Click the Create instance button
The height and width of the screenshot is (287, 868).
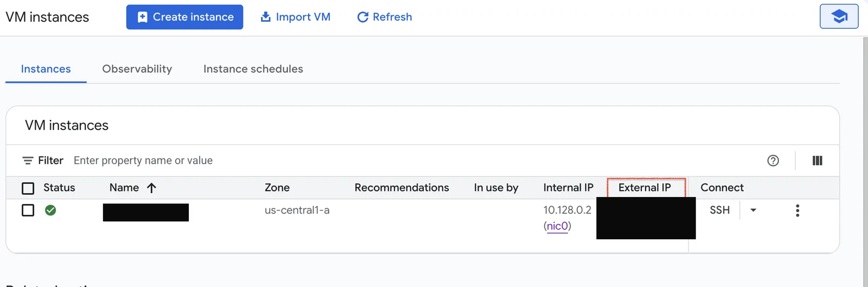(184, 17)
